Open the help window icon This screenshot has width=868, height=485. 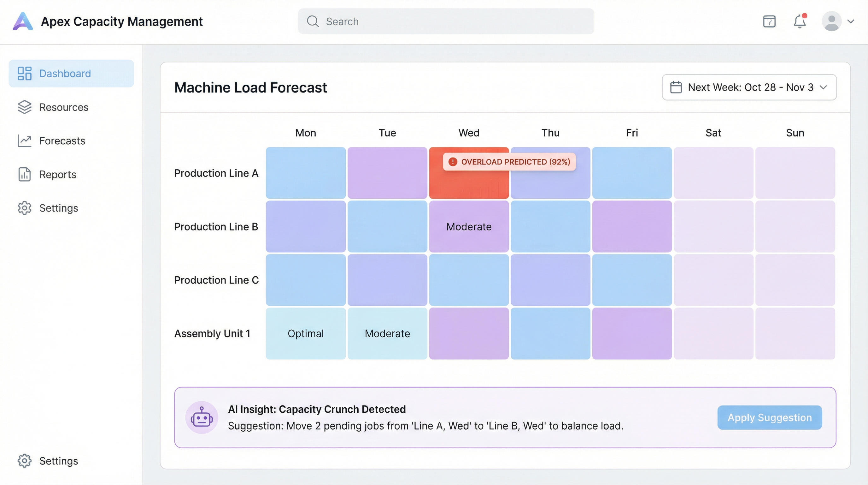coord(769,21)
